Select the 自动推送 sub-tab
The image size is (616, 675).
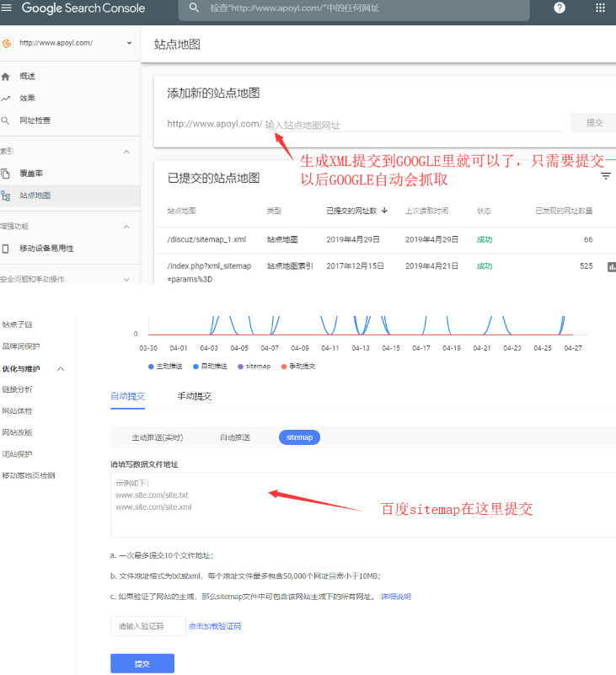[234, 438]
